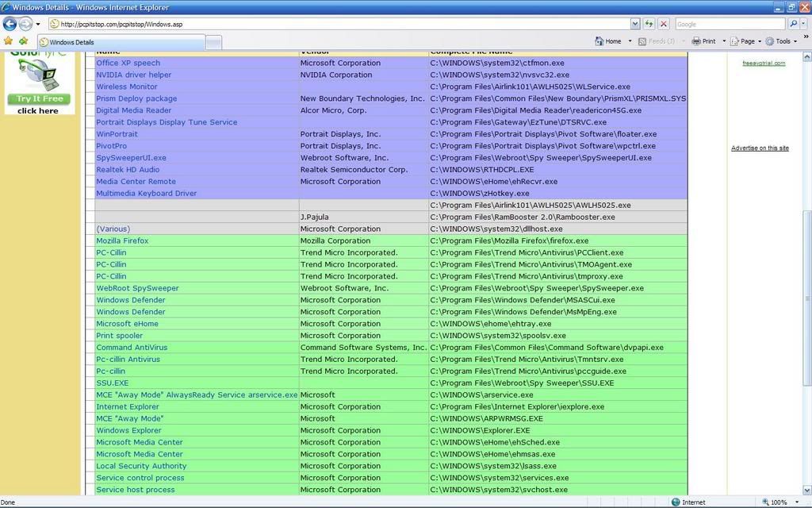Click the Try It Free ad button
Screen dimensions: 812x508
(39, 99)
